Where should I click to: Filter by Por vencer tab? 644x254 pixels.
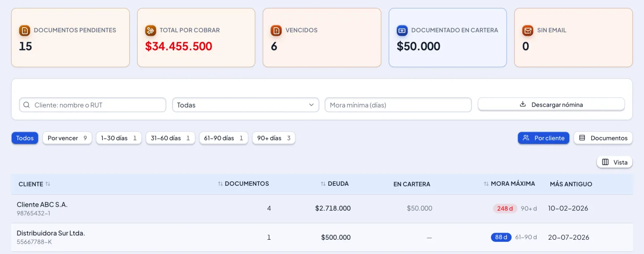68,138
